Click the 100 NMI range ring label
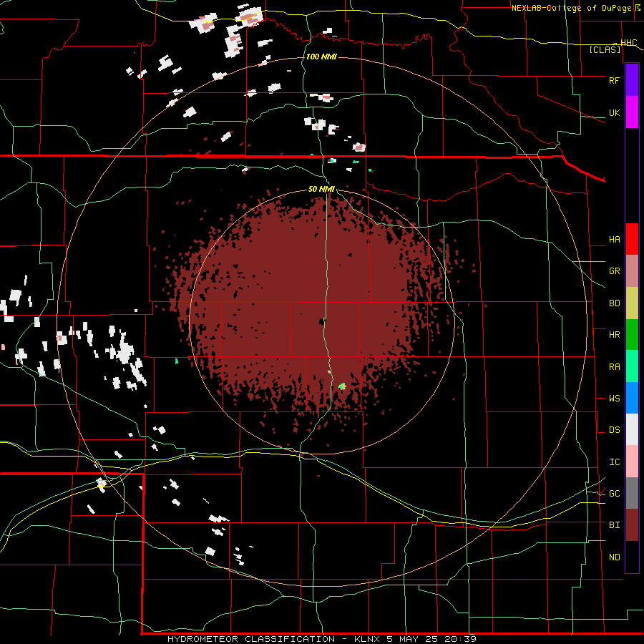The image size is (644, 644). (321, 57)
